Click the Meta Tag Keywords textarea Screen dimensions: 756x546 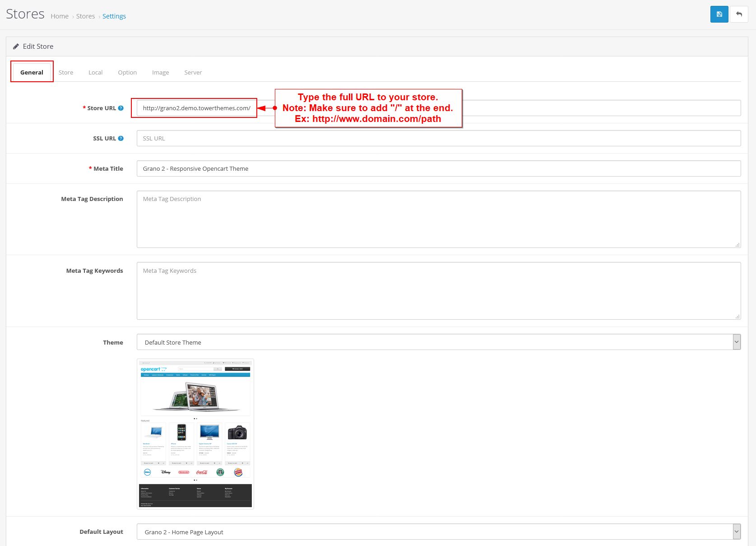(x=439, y=291)
